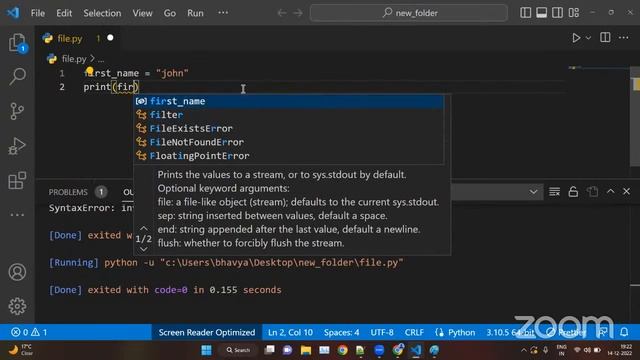Image resolution: width=640 pixels, height=360 pixels.
Task: Open the Windows Start menu
Action: tap(207, 350)
